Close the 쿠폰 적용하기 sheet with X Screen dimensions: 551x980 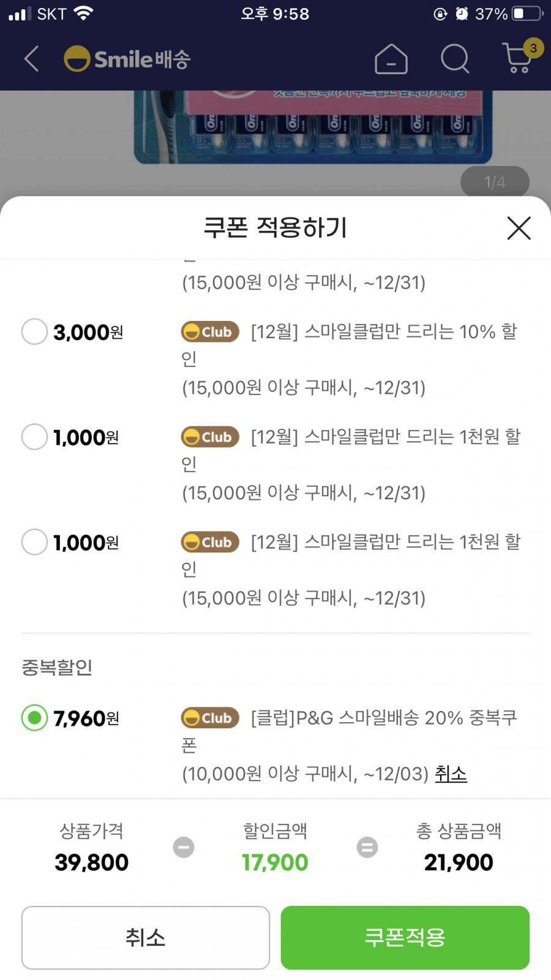click(x=519, y=228)
